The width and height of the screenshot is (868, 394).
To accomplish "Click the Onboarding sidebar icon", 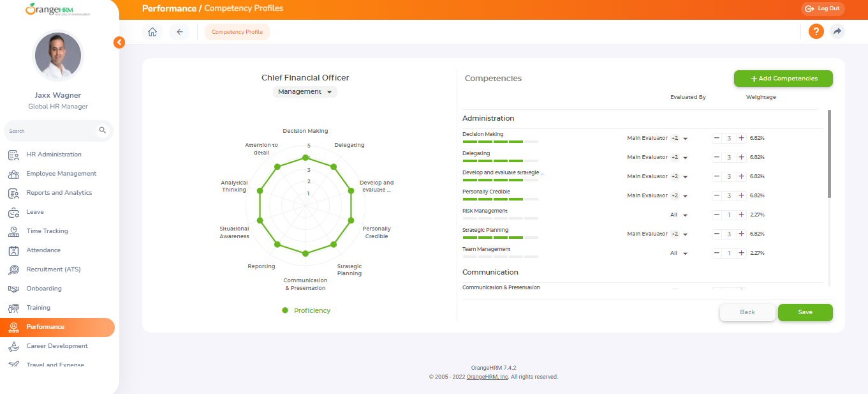I will pos(12,288).
